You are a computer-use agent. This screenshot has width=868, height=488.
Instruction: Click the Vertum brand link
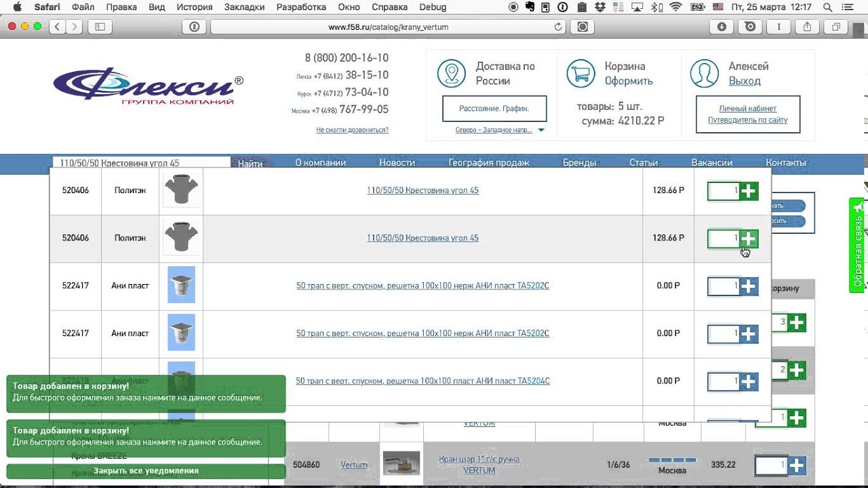354,465
